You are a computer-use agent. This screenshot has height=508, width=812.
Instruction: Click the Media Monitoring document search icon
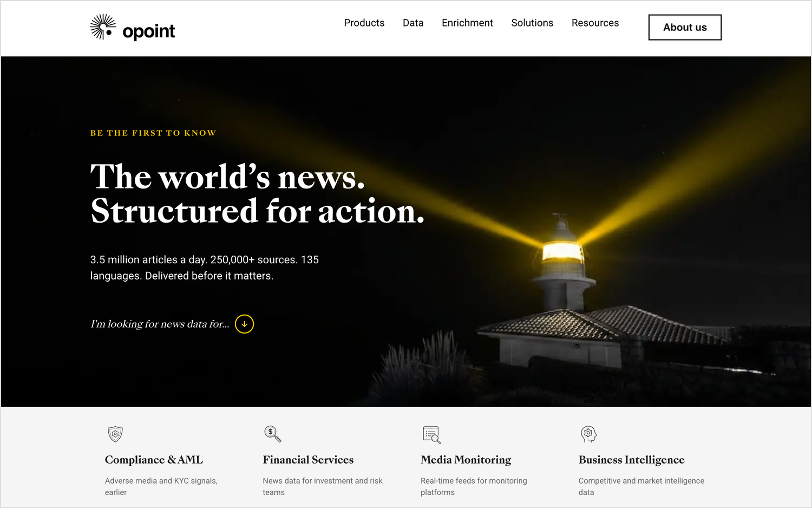click(431, 435)
